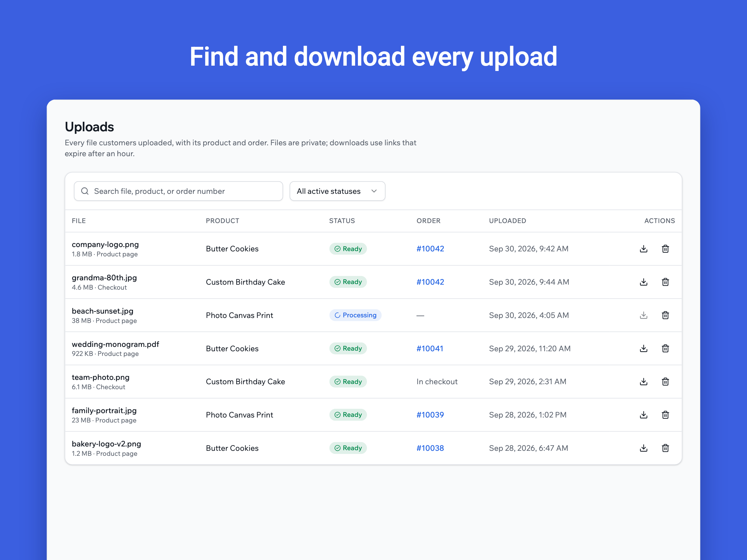The image size is (747, 560).
Task: Select the wedding-monogram.pdf file name
Action: click(115, 344)
